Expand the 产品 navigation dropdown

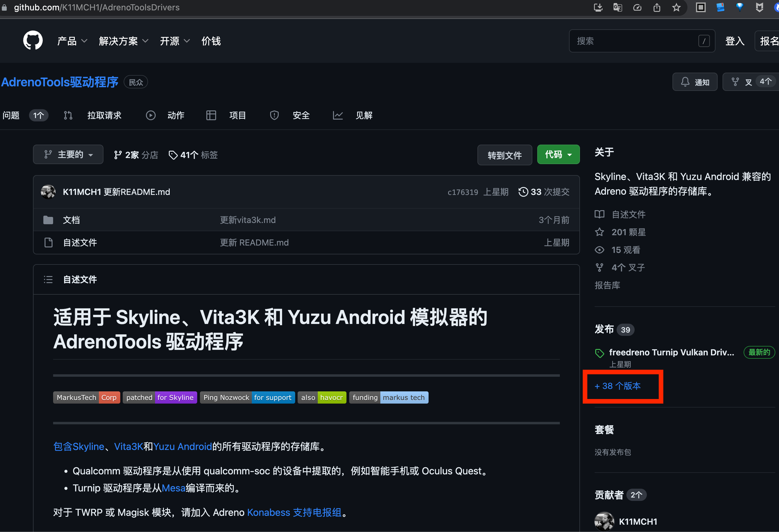[x=72, y=41]
